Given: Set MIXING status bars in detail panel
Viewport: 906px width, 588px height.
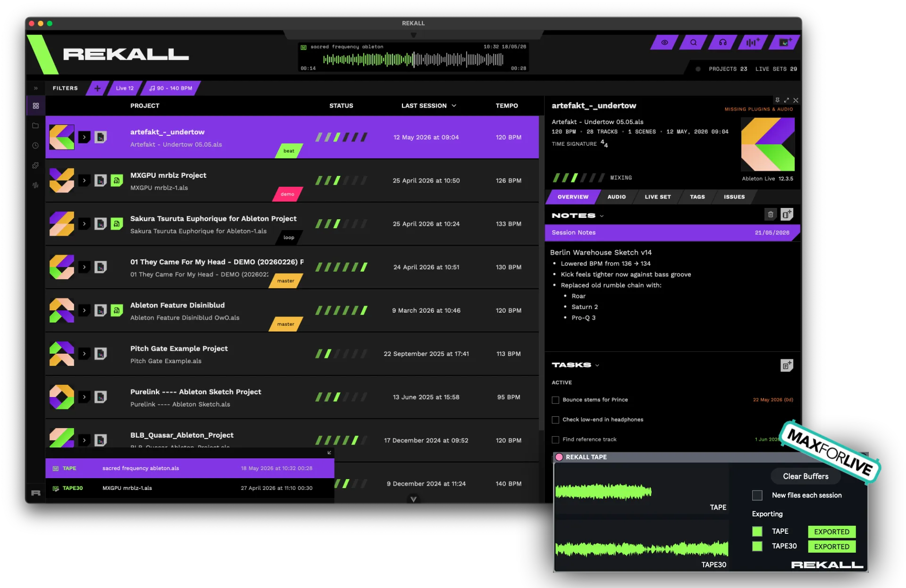Looking at the screenshot, I should (x=579, y=178).
